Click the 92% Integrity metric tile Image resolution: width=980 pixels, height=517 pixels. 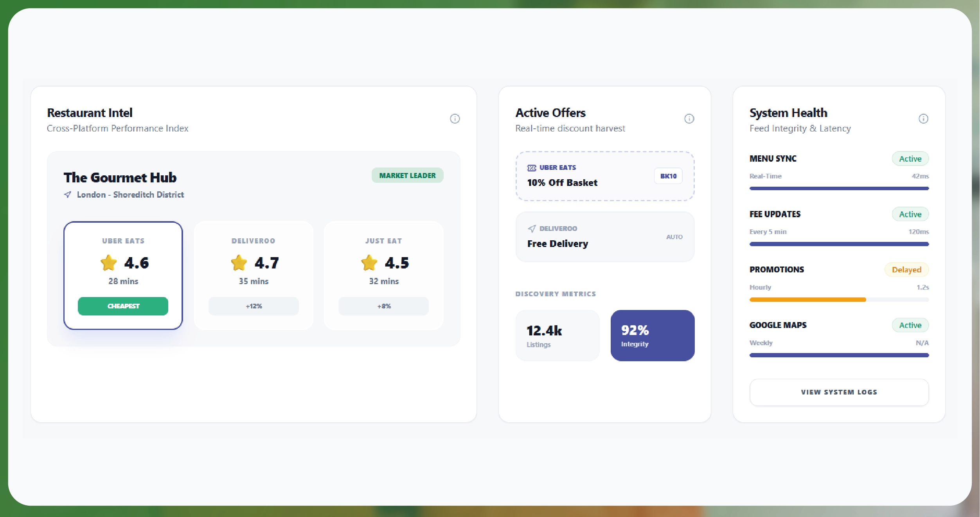pos(652,336)
